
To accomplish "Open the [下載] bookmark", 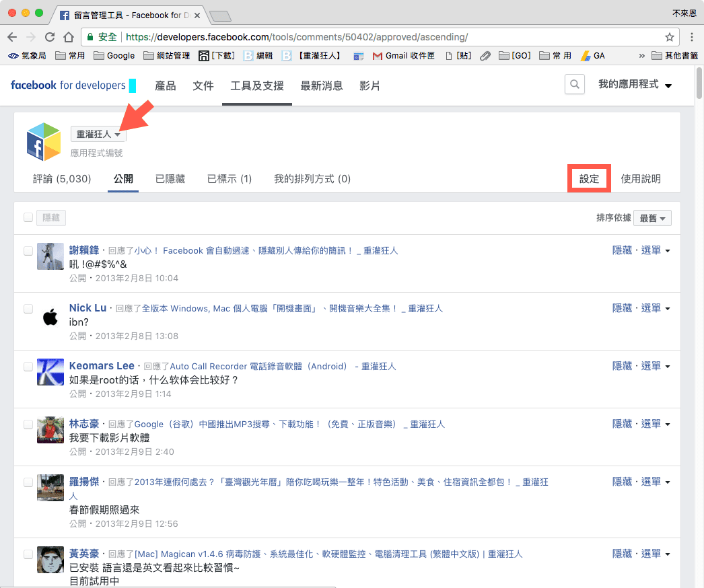I will coord(217,56).
